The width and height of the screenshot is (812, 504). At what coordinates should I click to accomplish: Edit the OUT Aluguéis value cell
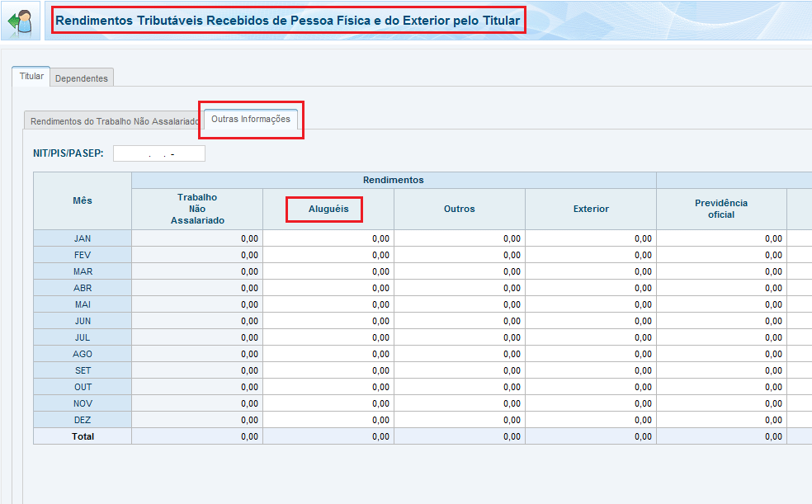(328, 388)
